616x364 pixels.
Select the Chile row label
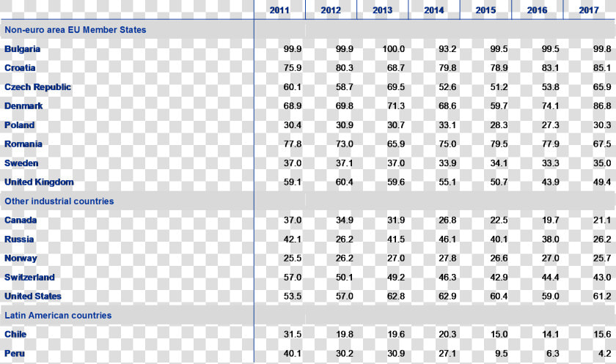(15, 334)
